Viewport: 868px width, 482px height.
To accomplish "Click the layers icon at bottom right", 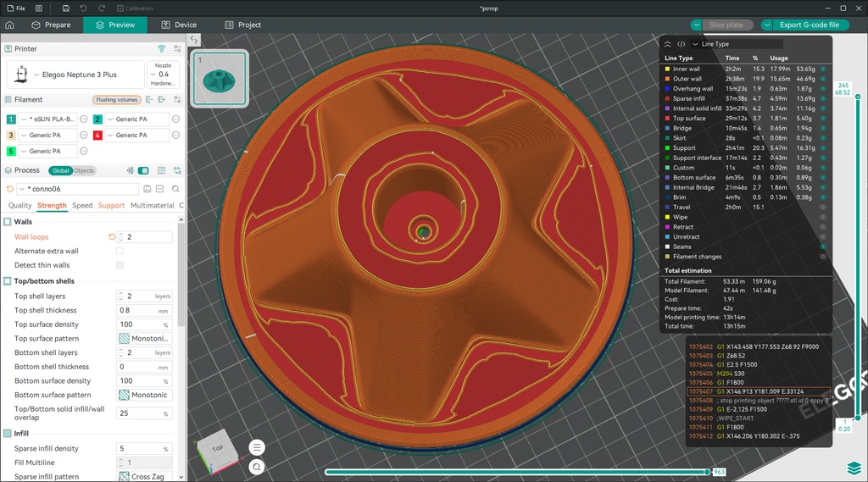I will tap(854, 468).
